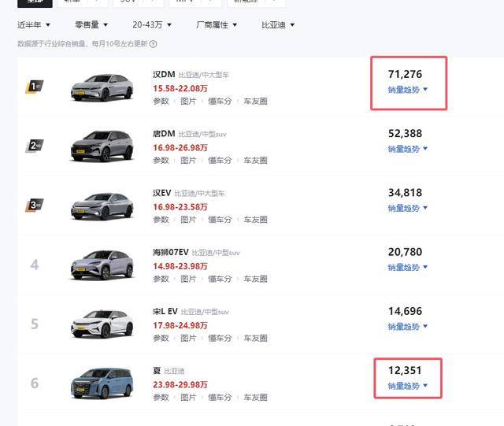This screenshot has height=426, width=504.
Task: Expand 销量趋势 for 汉DM
Action: point(408,90)
